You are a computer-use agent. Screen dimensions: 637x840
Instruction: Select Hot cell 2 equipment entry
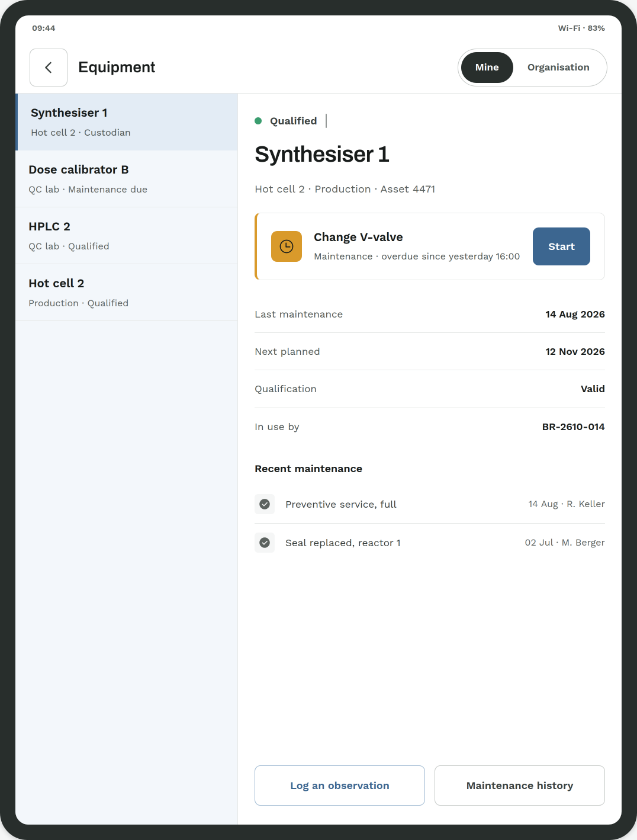point(127,293)
